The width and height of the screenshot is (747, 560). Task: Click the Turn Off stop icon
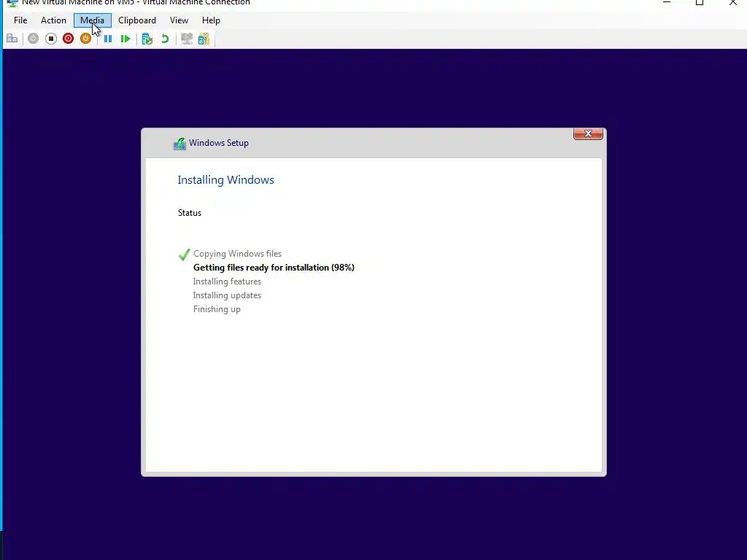tap(51, 39)
